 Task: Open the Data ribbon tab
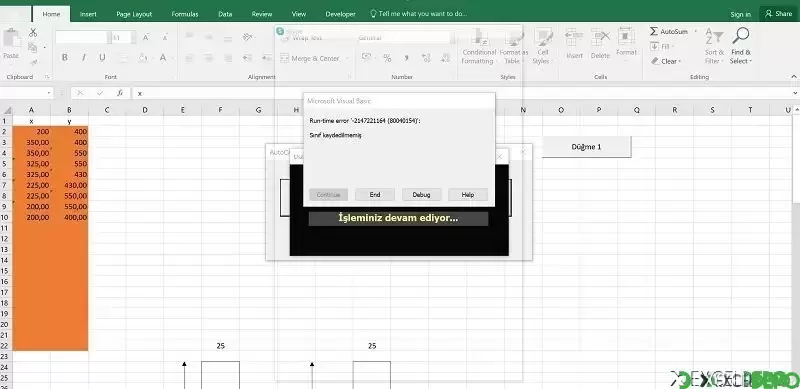(225, 14)
